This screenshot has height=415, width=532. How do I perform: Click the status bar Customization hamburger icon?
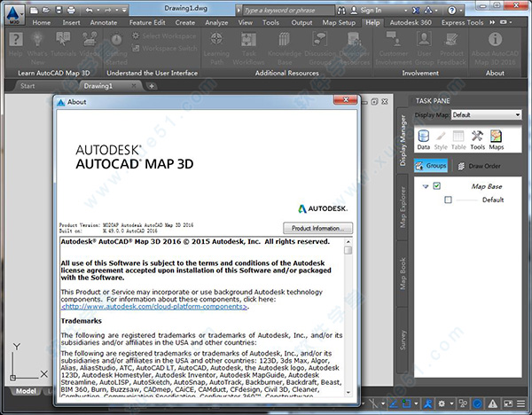(520, 403)
